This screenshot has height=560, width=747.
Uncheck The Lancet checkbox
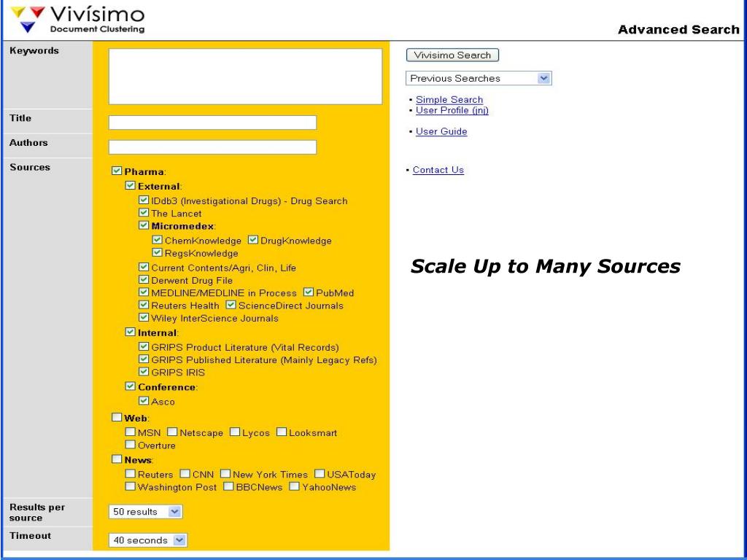[x=144, y=212]
